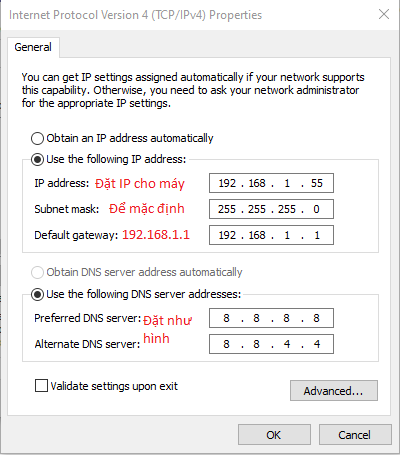This screenshot has height=455, width=402.
Task: Click the dialog title bar text
Action: pyautogui.click(x=136, y=15)
